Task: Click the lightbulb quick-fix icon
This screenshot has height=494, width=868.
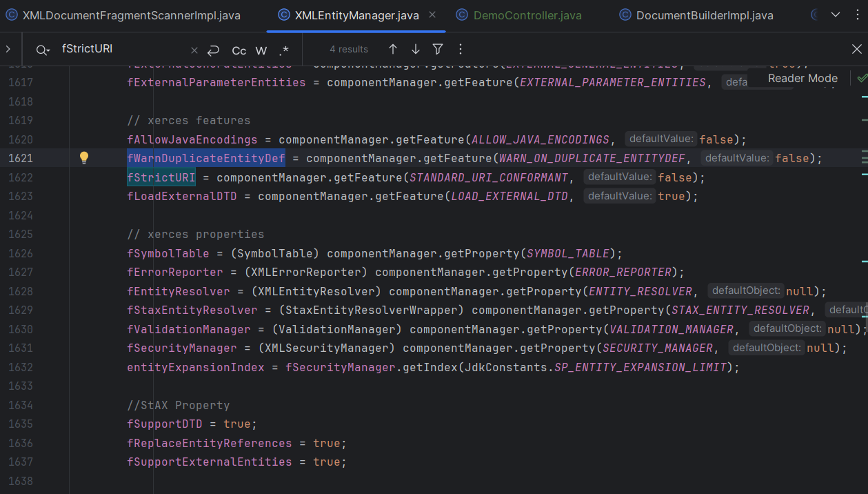Action: click(x=84, y=158)
